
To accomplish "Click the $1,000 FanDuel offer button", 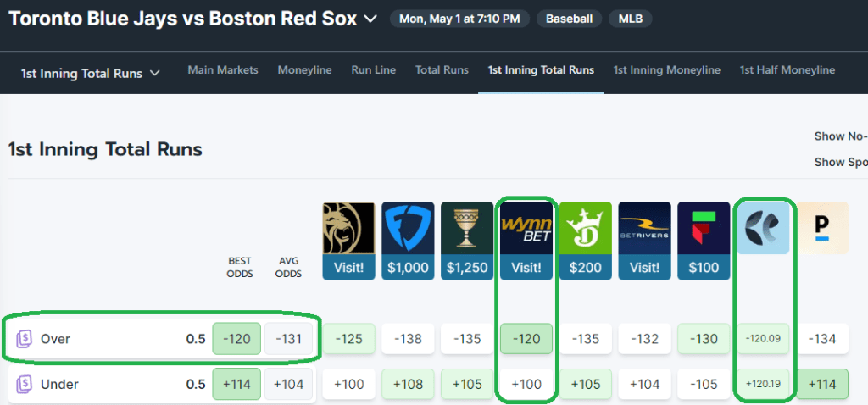I will pos(408,268).
